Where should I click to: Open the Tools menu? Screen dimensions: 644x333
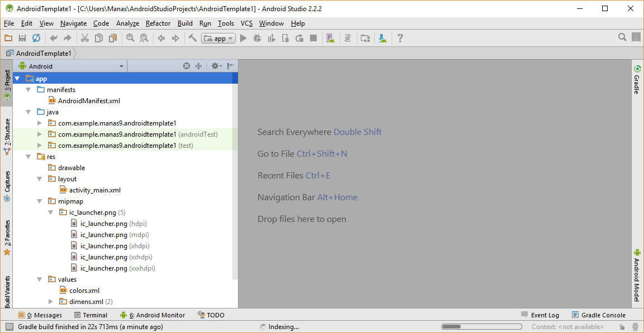coord(226,23)
